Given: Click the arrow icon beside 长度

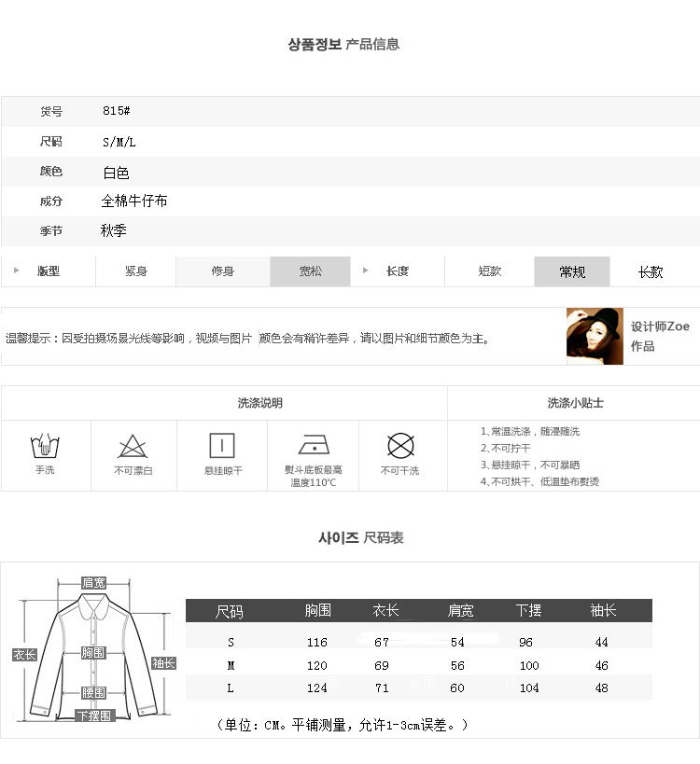Looking at the screenshot, I should click(365, 270).
